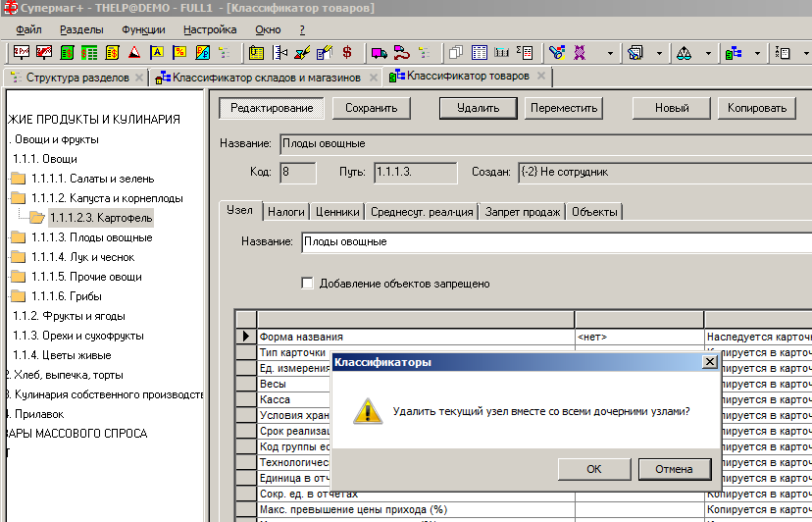The image size is (812, 522).
Task: Click the yellow flag with letter A icon
Action: click(157, 52)
